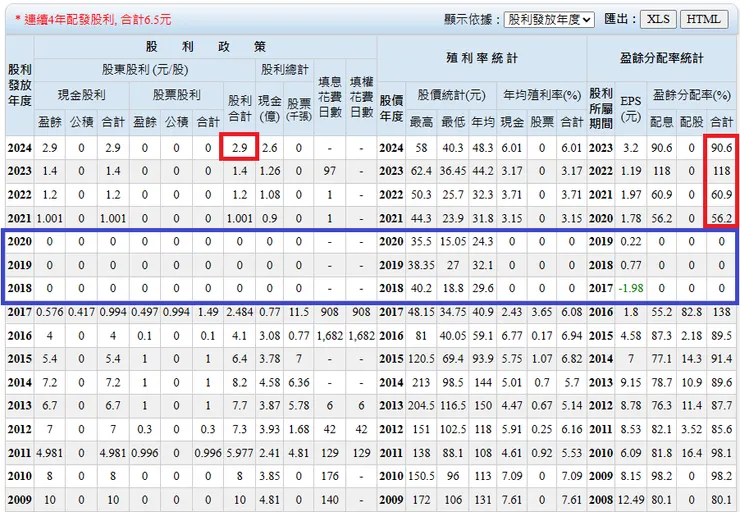Click the 2014 highest price 213
740x512 pixels.
click(x=421, y=382)
